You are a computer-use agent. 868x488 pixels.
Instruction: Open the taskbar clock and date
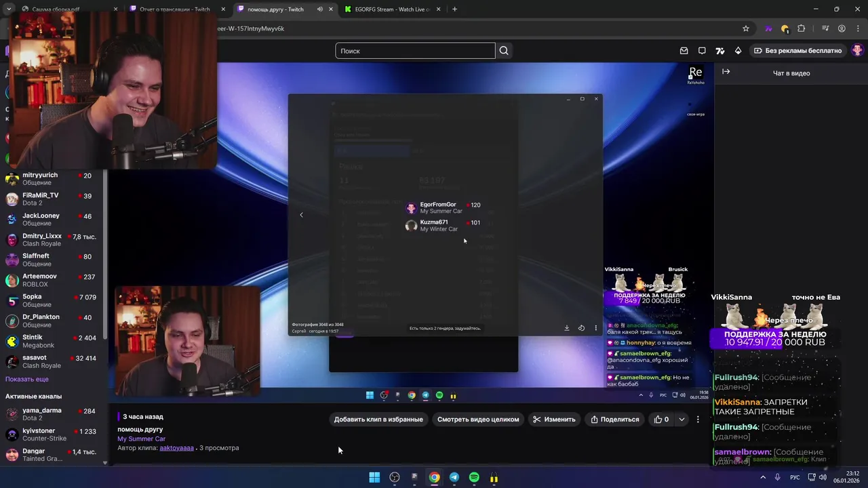point(846,477)
